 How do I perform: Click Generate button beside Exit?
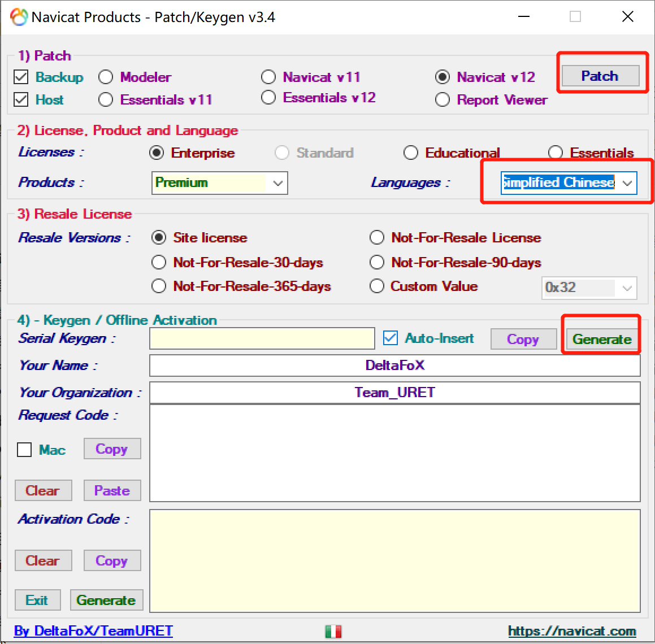click(106, 600)
